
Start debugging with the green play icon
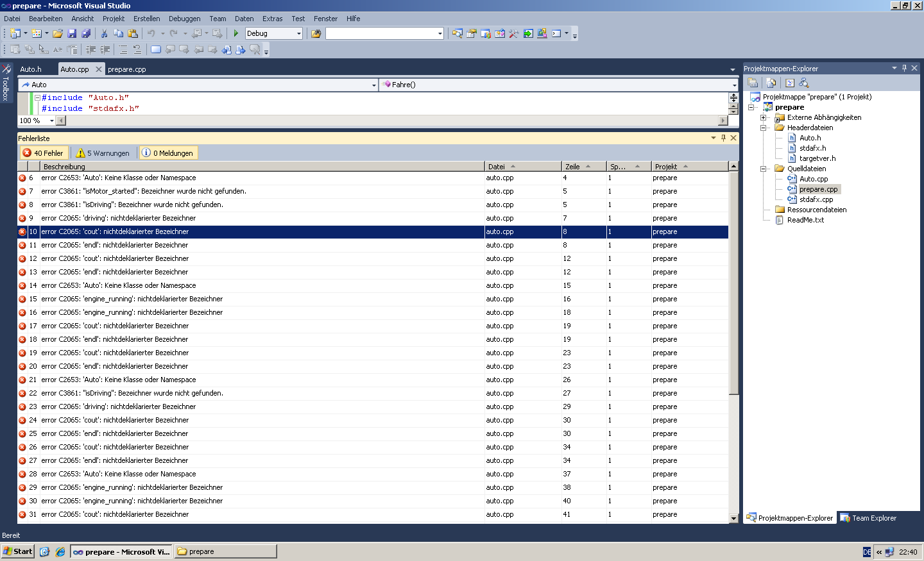236,33
